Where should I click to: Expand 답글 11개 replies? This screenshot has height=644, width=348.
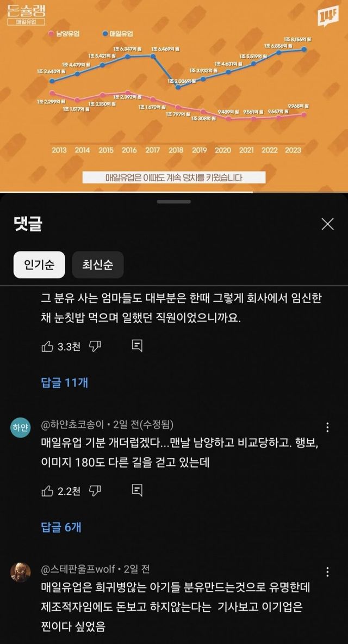pyautogui.click(x=65, y=383)
